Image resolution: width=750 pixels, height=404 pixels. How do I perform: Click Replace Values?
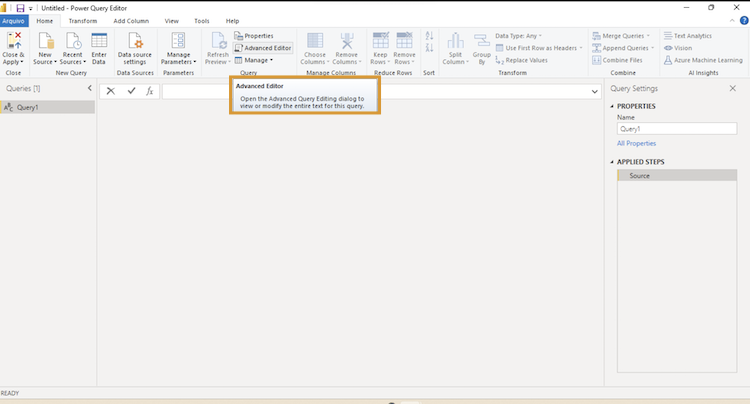[x=521, y=60]
